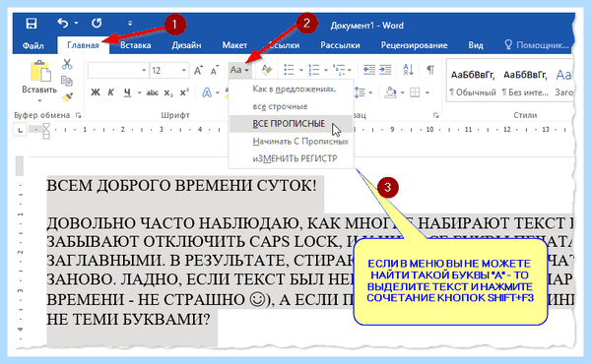This screenshot has width=591, height=364.
Task: Toggle Subscript formatting
Action: tap(168, 93)
